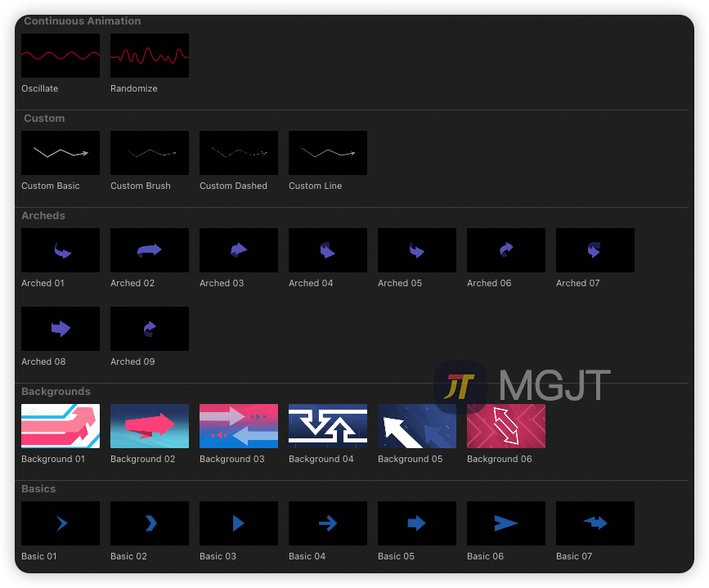
Task: Select the Randomize animation preset
Action: point(150,55)
